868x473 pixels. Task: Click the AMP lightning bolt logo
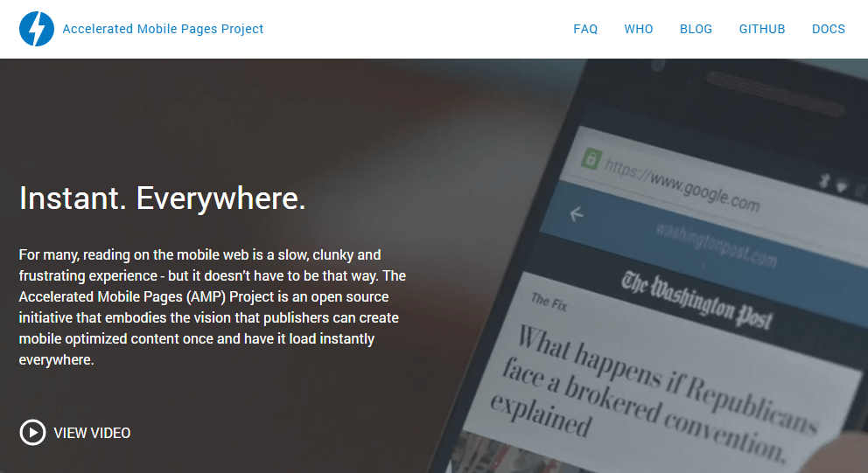(37, 29)
